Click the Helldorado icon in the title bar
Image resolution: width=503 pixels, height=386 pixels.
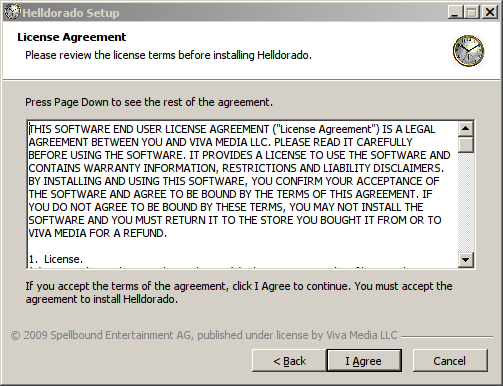click(x=12, y=12)
